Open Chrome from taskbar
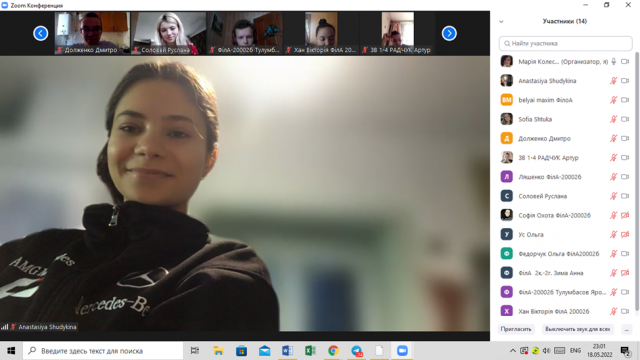Viewport: 640px width, 360px height. [333, 351]
